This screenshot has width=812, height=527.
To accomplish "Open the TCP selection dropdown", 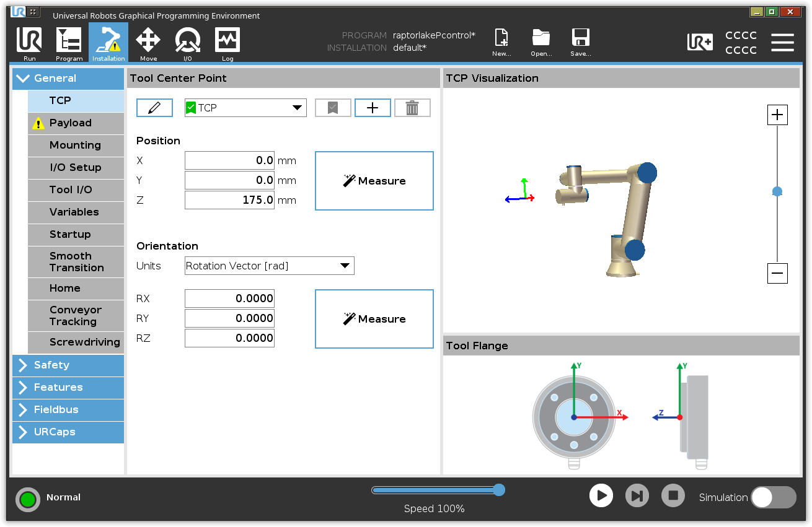I will pos(245,108).
